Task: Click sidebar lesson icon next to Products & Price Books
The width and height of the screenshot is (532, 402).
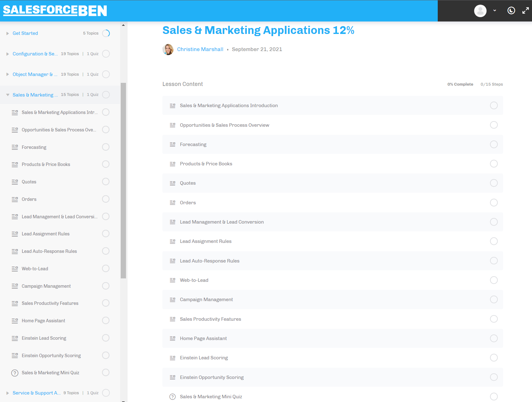Action: click(15, 164)
